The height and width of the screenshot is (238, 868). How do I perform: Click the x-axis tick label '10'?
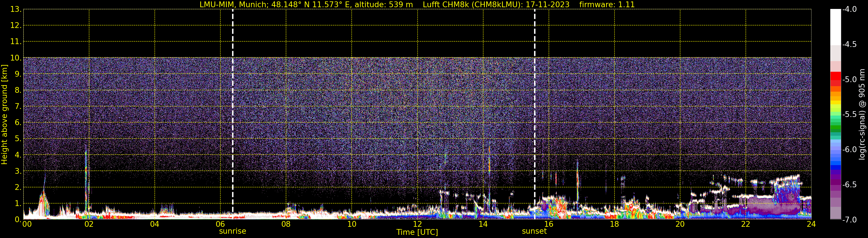(x=352, y=224)
